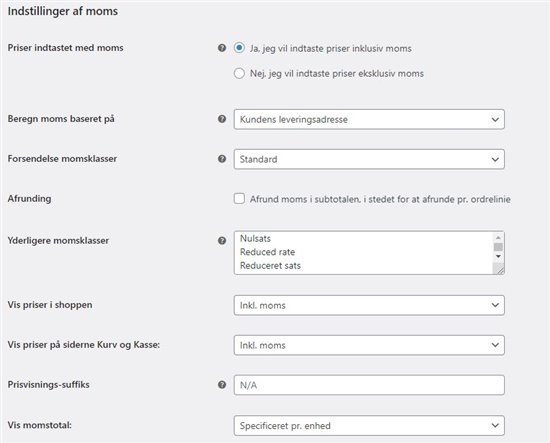Select 'Nej, jeg vil indtaste priser eksklusiv moms'
Screen dimensions: 550x443
pos(239,73)
